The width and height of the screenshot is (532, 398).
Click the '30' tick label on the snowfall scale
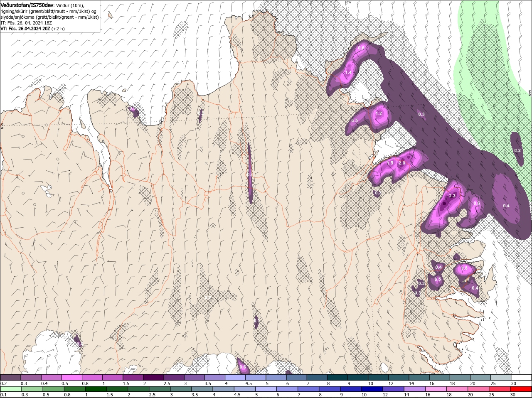[514, 383]
